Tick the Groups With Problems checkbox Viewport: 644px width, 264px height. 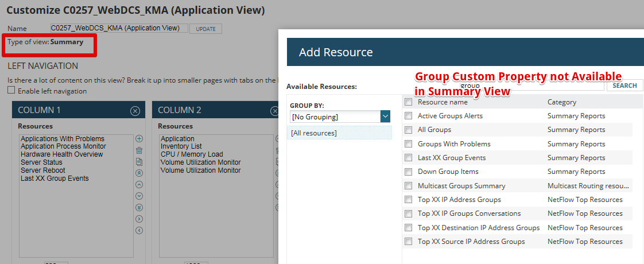point(408,144)
